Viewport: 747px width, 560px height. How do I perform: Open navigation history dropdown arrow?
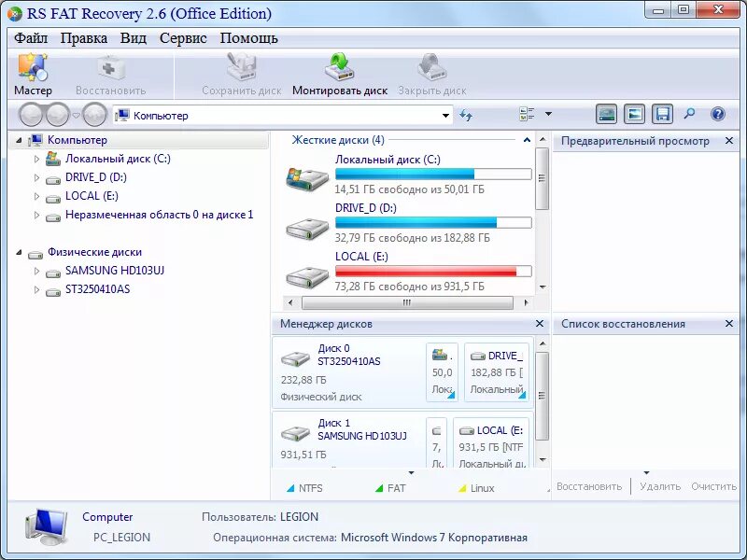click(x=76, y=116)
